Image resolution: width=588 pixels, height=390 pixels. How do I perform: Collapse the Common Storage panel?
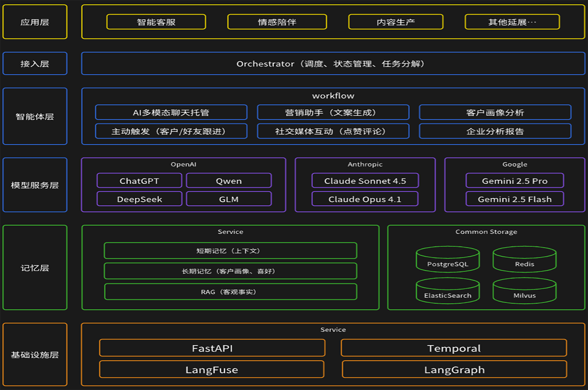click(x=486, y=231)
